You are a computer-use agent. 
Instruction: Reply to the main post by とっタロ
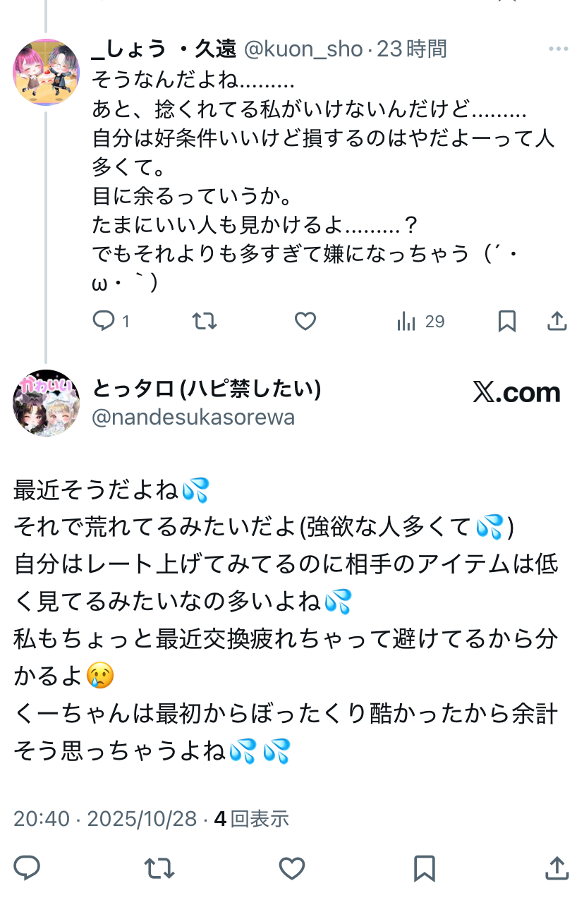27,868
